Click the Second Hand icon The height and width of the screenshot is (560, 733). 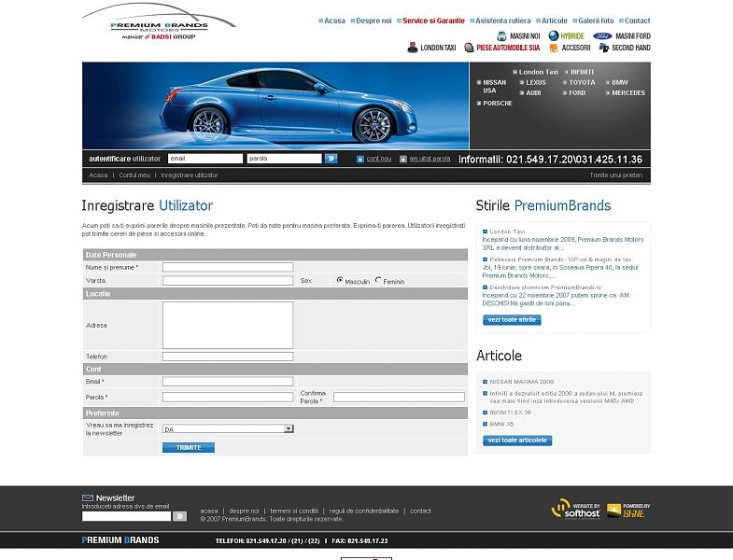point(604,48)
